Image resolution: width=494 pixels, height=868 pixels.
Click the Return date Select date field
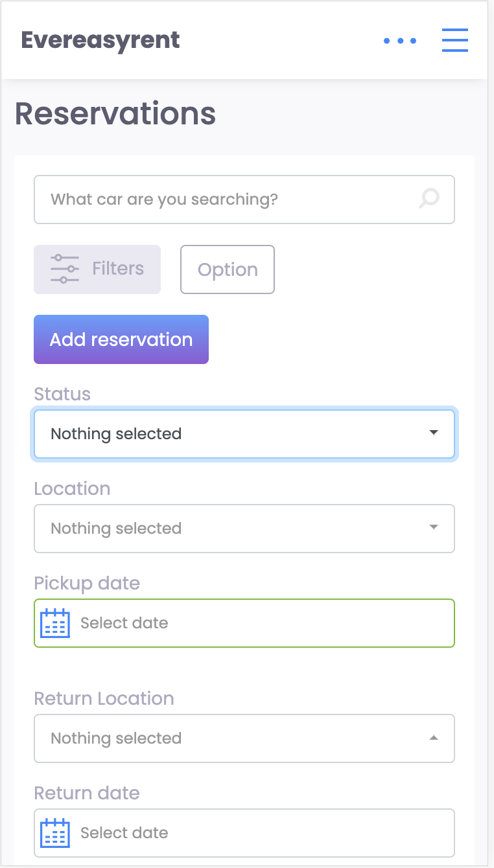click(x=244, y=833)
